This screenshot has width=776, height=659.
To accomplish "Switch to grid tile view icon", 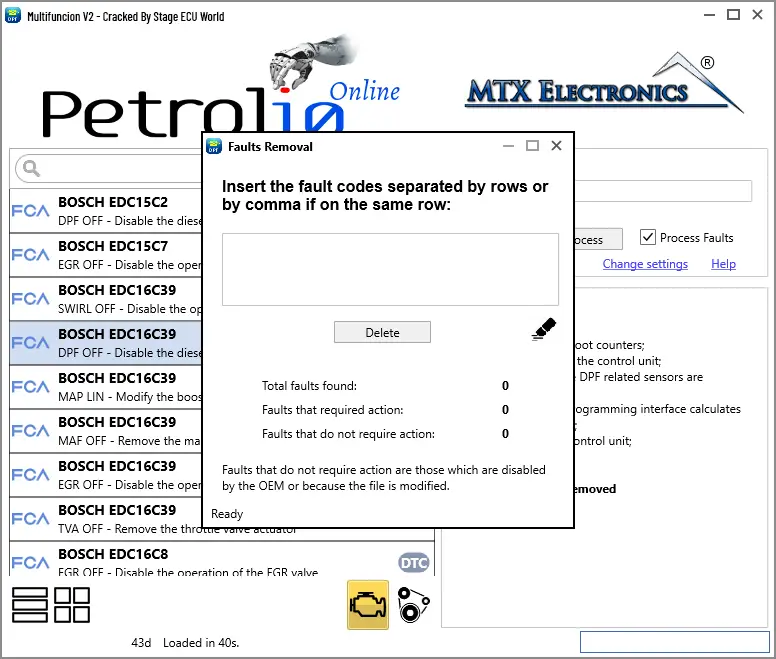I will click(72, 606).
